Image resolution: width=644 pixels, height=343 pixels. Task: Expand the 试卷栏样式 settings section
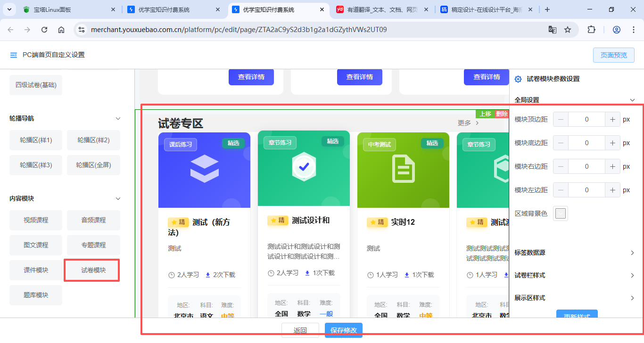[632, 275]
